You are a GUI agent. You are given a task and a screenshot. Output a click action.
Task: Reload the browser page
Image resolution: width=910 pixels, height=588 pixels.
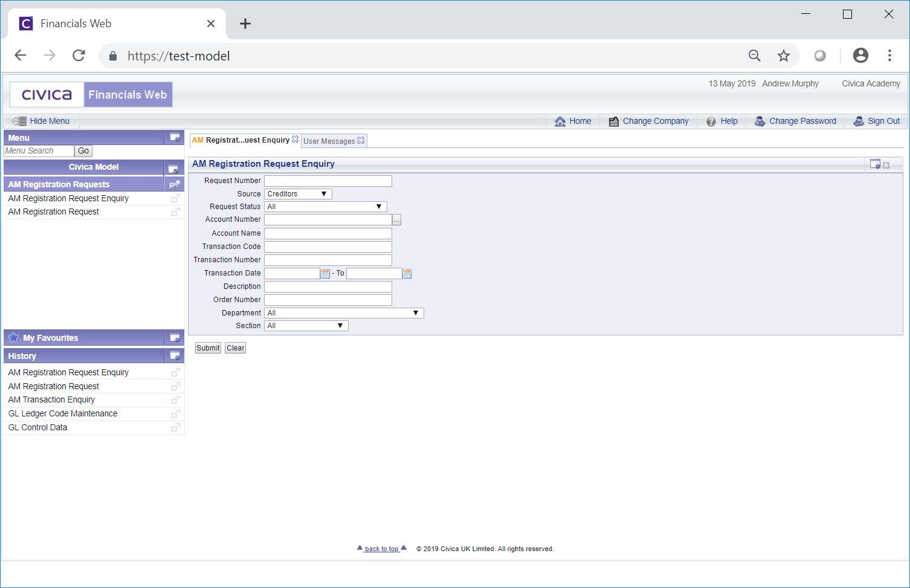coord(79,56)
